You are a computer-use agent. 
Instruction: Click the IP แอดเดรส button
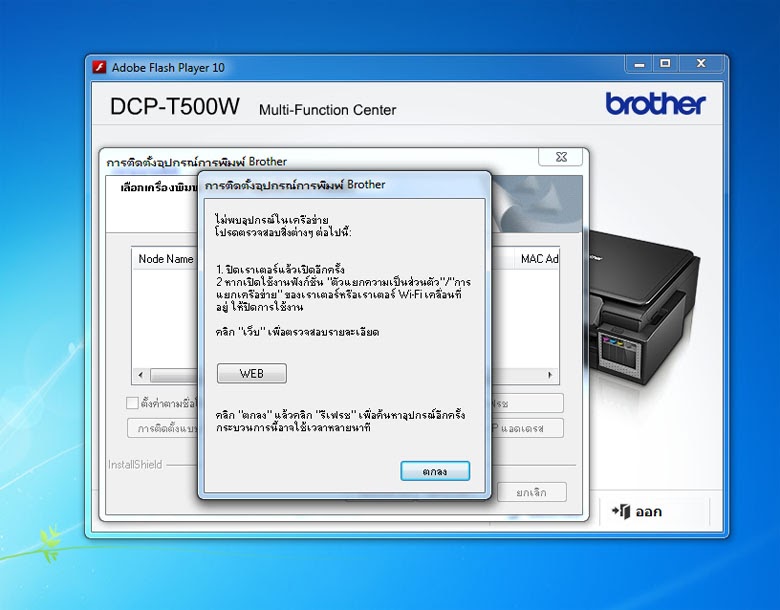527,428
